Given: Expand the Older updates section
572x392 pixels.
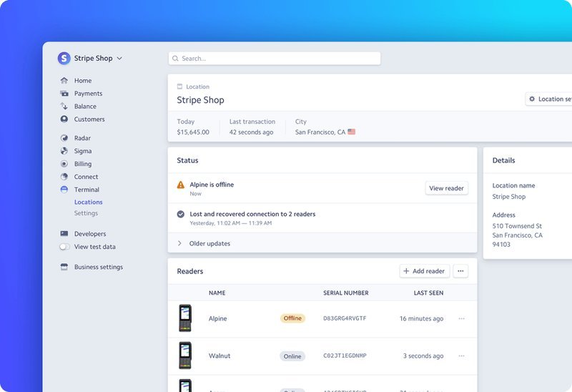Looking at the screenshot, I should [322, 243].
